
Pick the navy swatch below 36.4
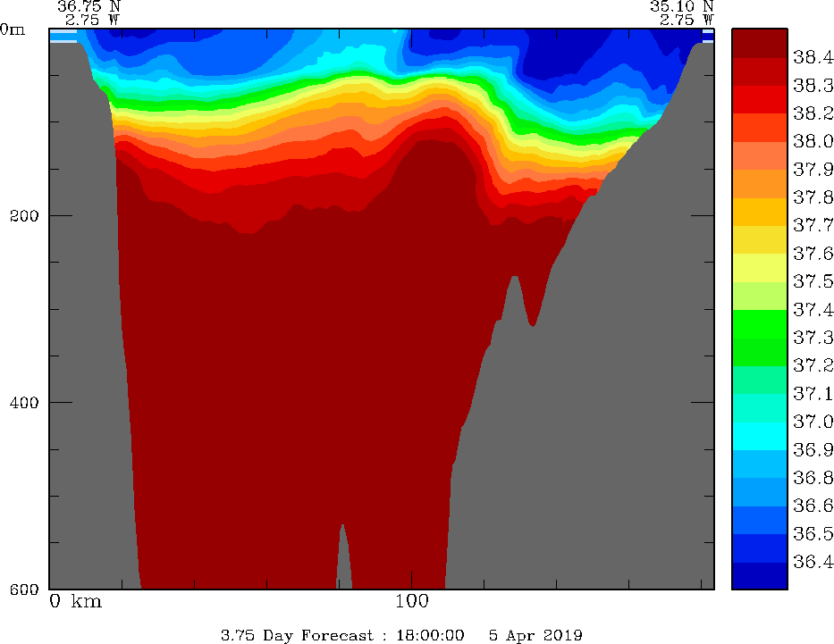coord(760,576)
